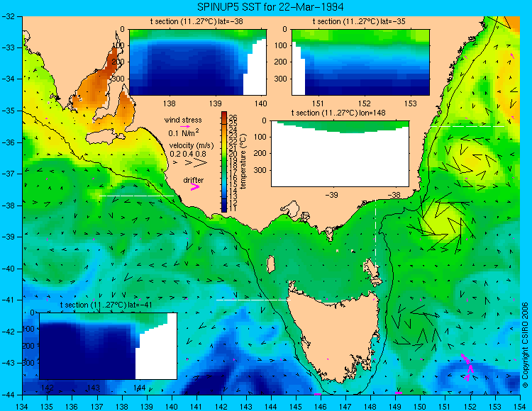This screenshot has width=532, height=411.
Task: Click the rotated temperature (°C) colorbar label
Action: point(243,162)
